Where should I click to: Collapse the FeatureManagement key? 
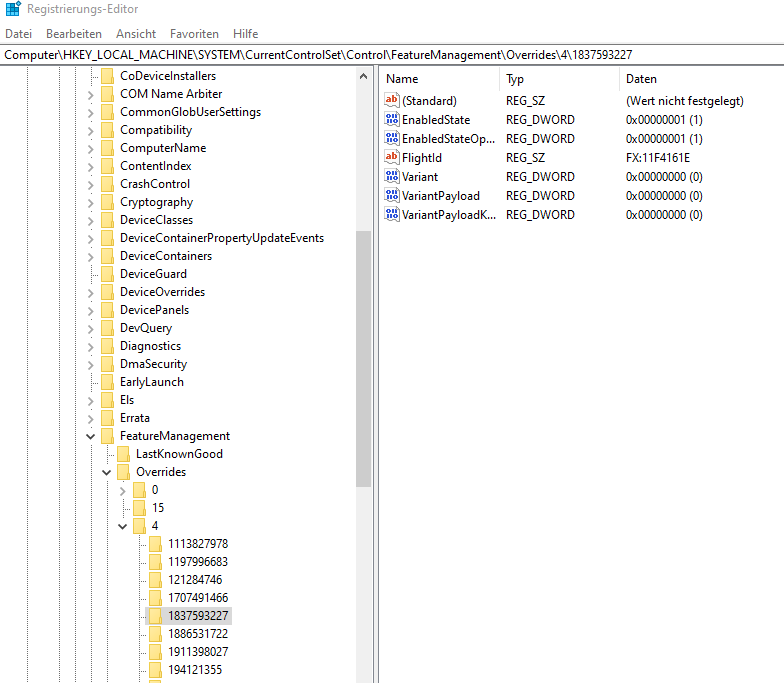coord(90,436)
